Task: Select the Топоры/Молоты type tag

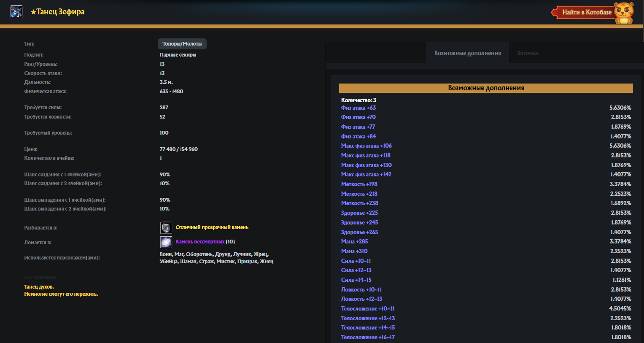Action: click(182, 44)
